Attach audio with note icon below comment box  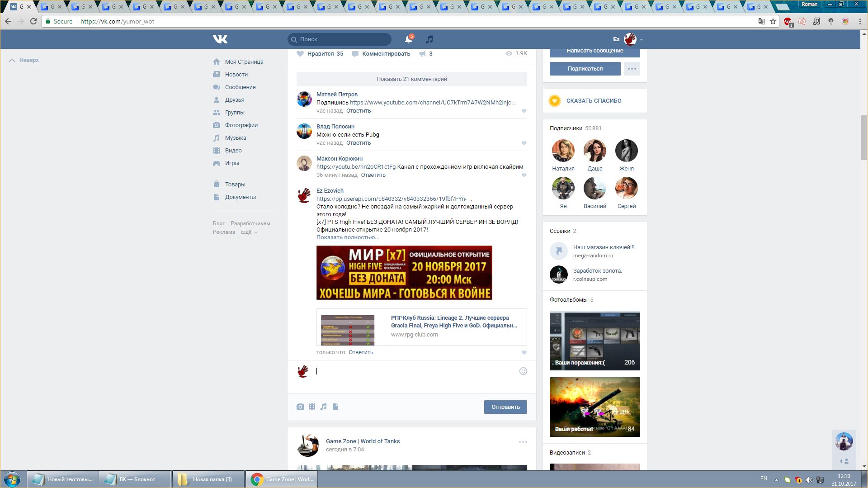323,407
